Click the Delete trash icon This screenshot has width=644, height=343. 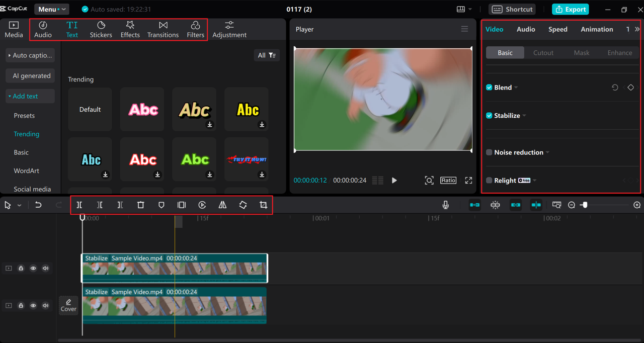[141, 205]
